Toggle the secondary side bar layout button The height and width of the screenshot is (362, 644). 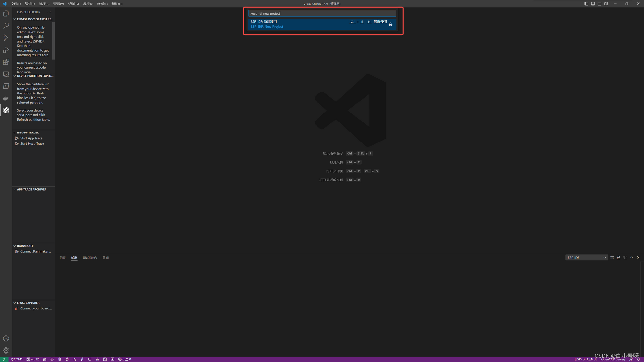tap(599, 4)
